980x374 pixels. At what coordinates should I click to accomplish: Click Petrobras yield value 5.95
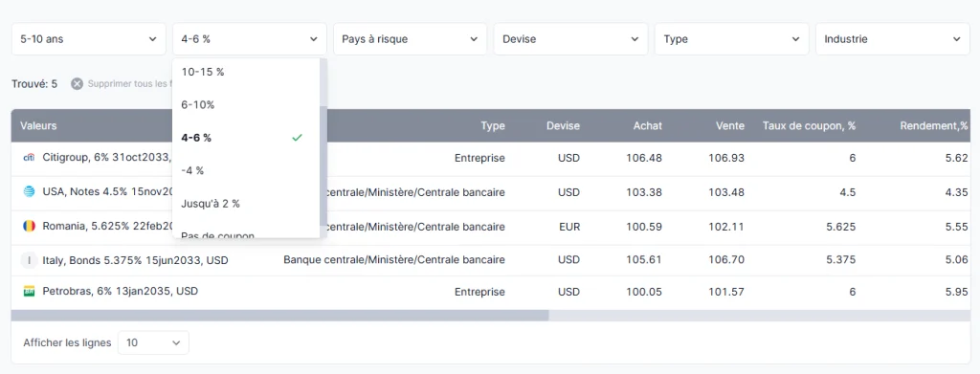coord(957,292)
